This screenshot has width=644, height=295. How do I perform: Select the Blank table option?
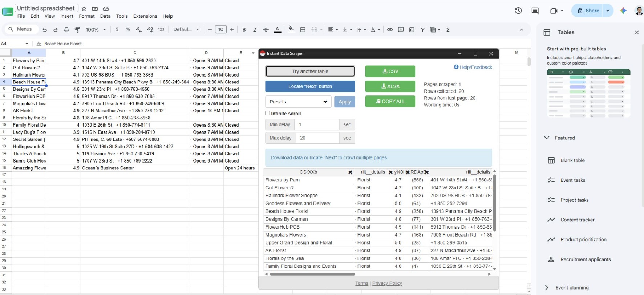pos(572,160)
